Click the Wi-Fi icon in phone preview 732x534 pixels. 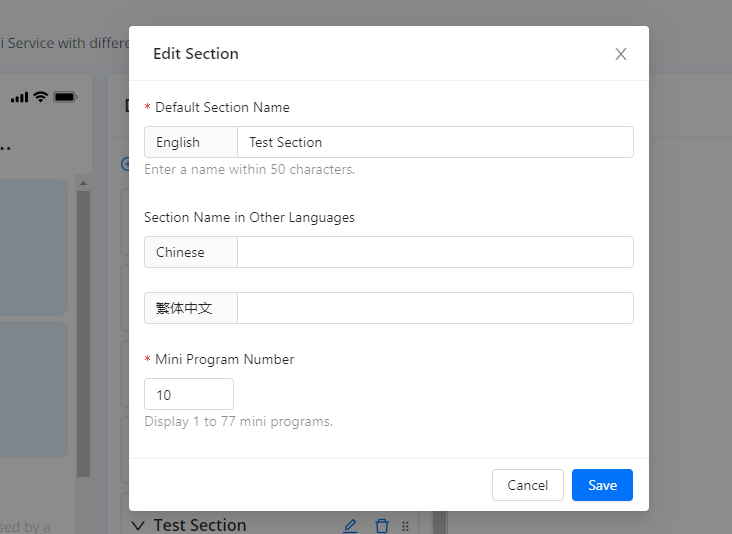[x=40, y=97]
